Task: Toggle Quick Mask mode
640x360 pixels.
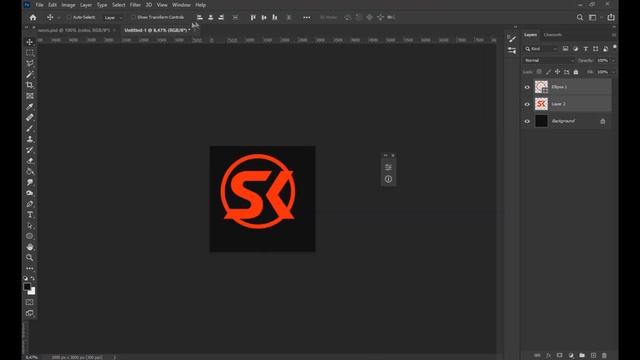Action: pyautogui.click(x=30, y=302)
